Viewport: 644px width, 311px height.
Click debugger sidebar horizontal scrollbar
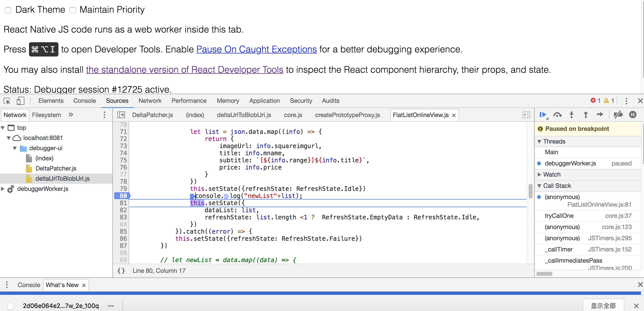tap(544, 274)
